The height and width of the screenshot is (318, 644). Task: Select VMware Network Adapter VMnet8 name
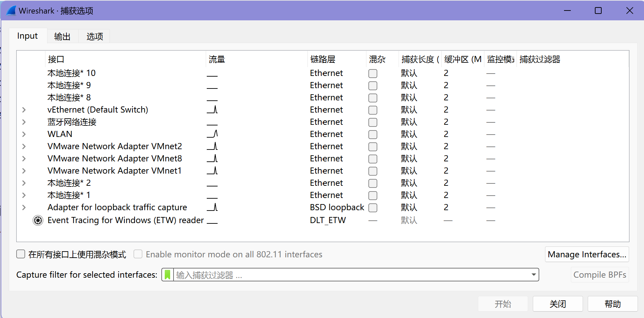pos(115,159)
